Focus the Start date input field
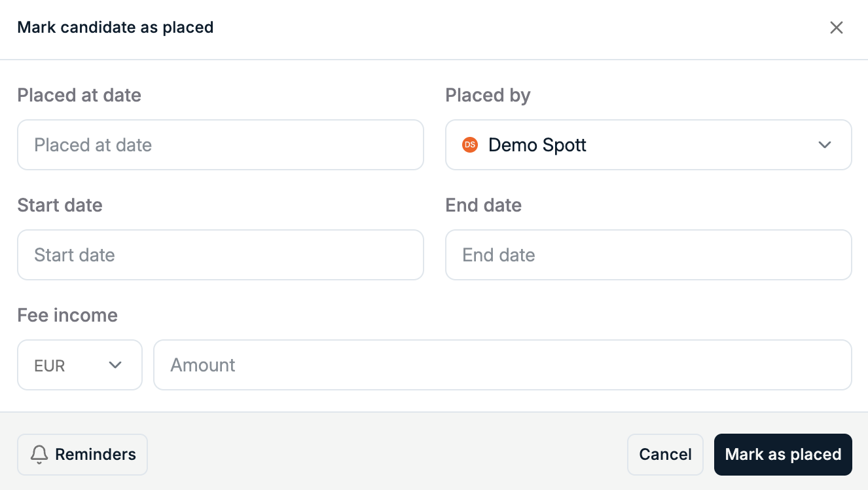 click(221, 255)
